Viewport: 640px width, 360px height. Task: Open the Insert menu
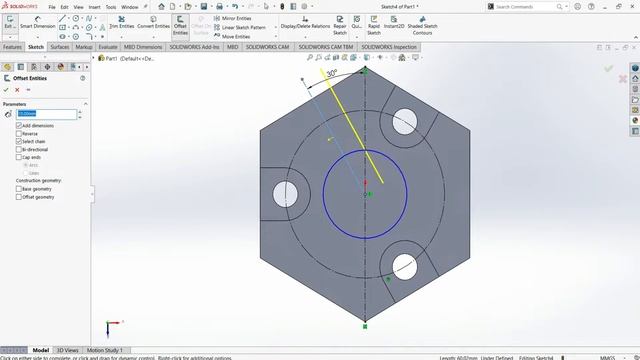tap(94, 7)
